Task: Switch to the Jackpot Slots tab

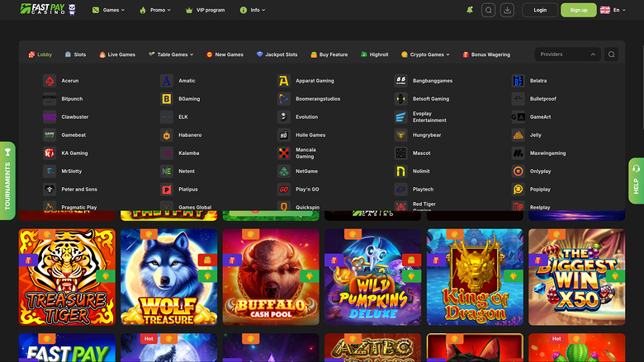Action: tap(277, 54)
